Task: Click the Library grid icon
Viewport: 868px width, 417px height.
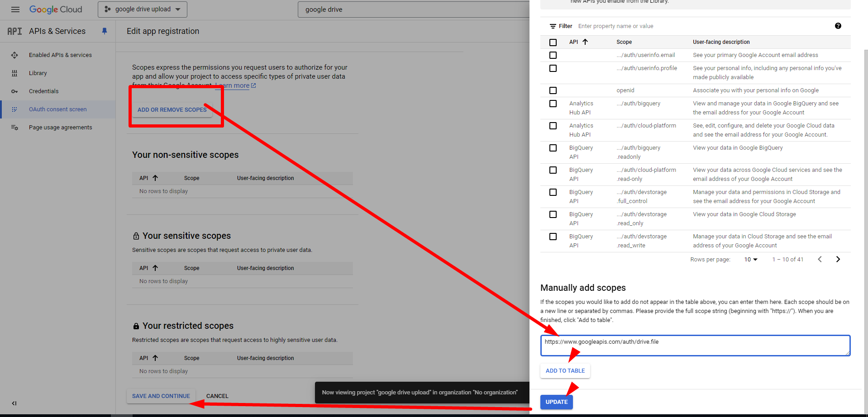Action: 14,73
